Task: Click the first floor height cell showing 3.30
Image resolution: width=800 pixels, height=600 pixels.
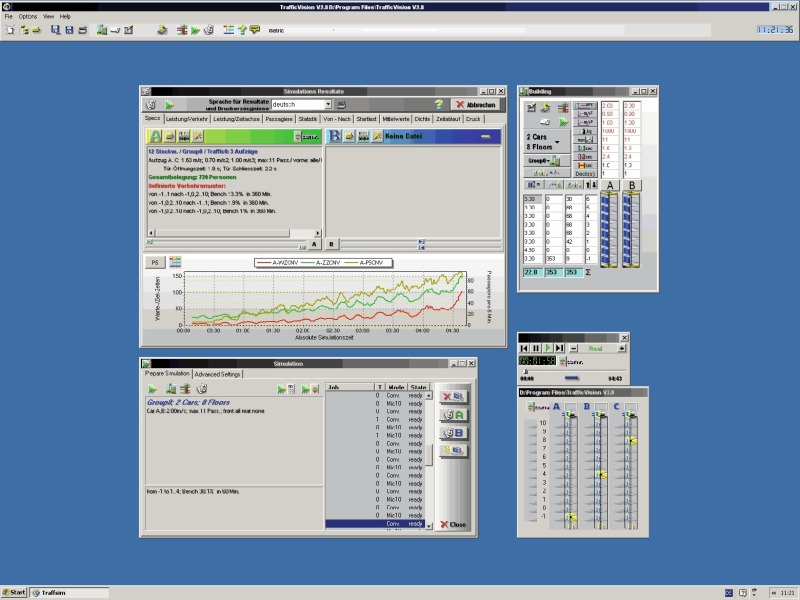Action: point(533,199)
